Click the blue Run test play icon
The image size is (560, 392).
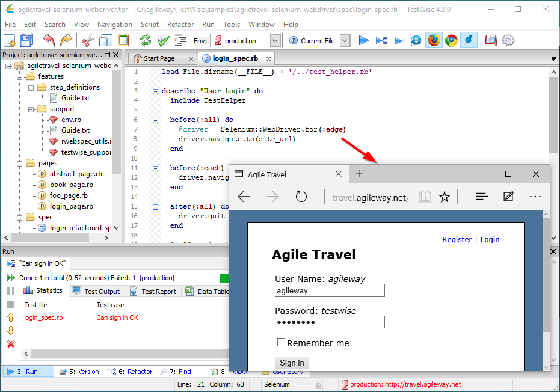point(363,40)
